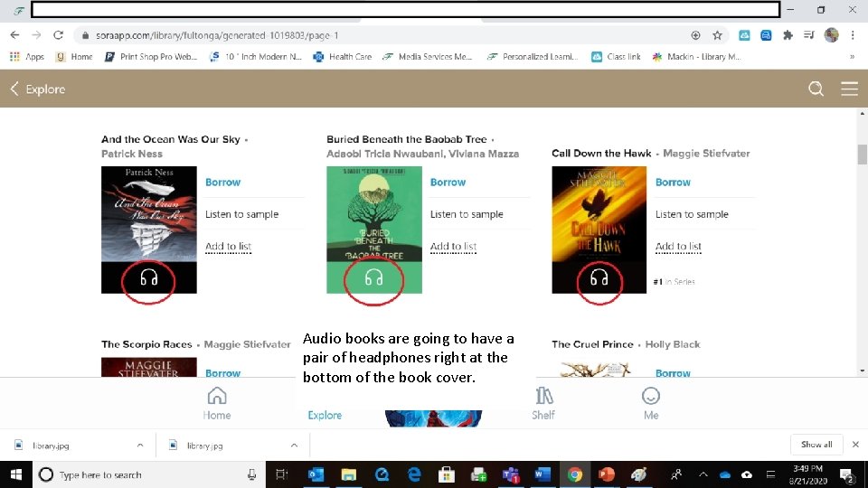Click the address bar URL
The image size is (868, 488).
(217, 35)
